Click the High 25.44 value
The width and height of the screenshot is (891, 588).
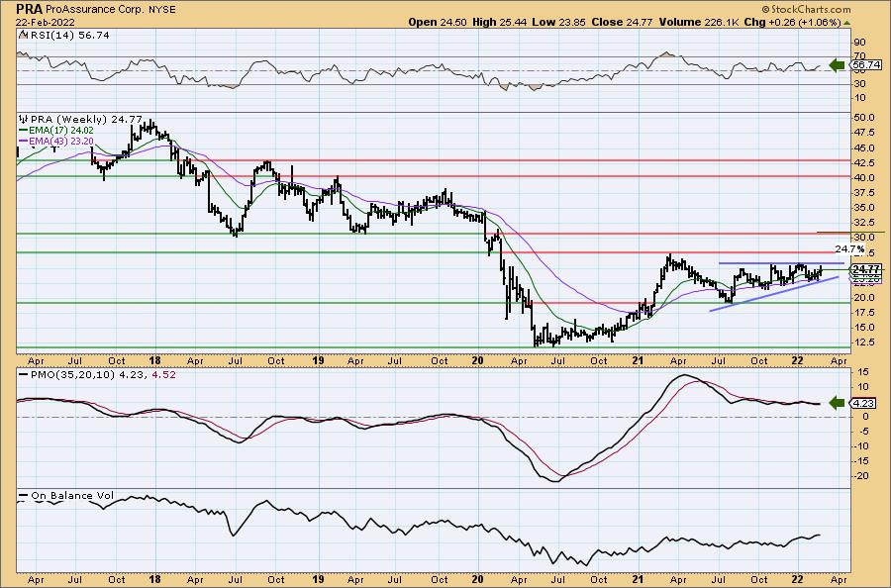[x=500, y=22]
